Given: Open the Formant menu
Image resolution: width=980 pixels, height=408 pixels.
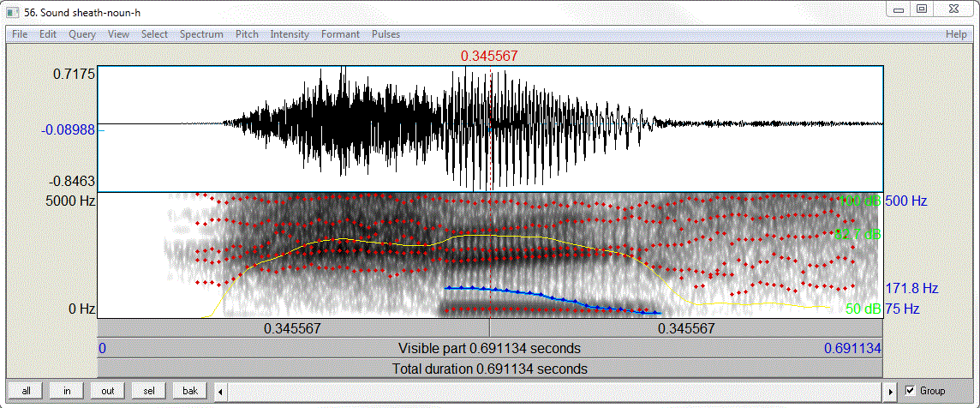Looking at the screenshot, I should click(x=341, y=34).
